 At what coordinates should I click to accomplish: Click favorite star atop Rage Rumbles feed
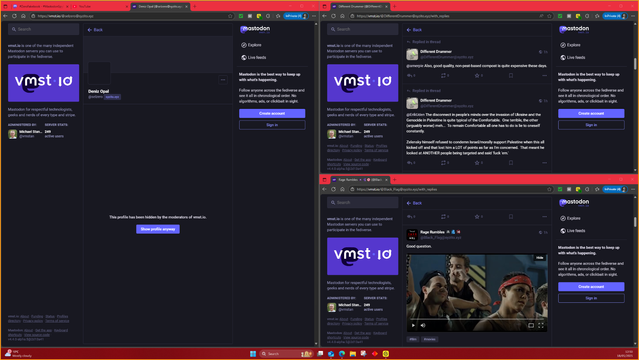coord(478,216)
